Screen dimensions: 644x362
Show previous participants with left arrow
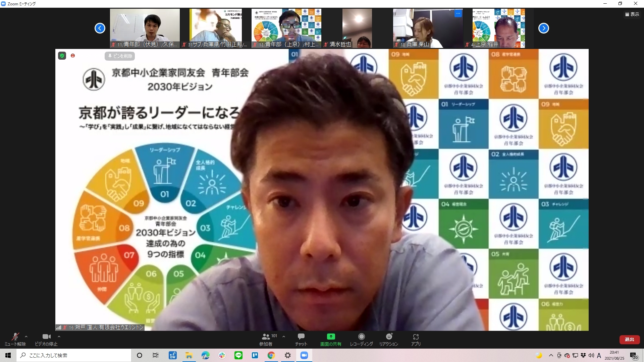click(x=100, y=28)
